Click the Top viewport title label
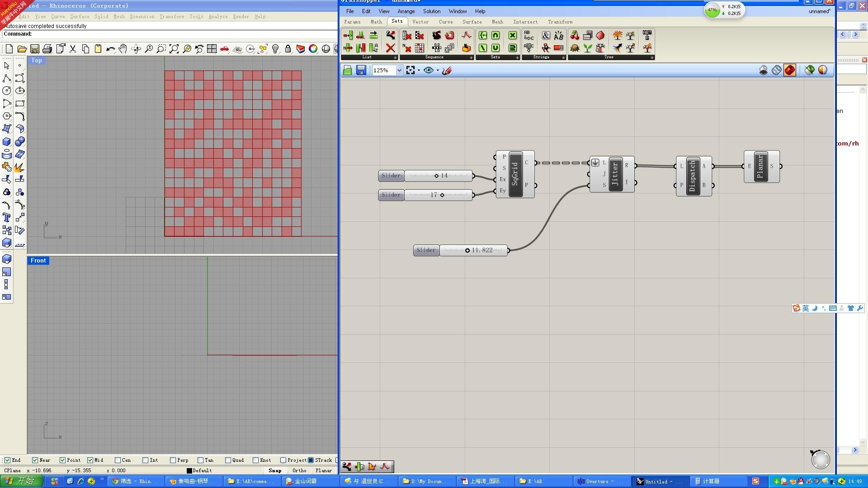 pos(37,60)
